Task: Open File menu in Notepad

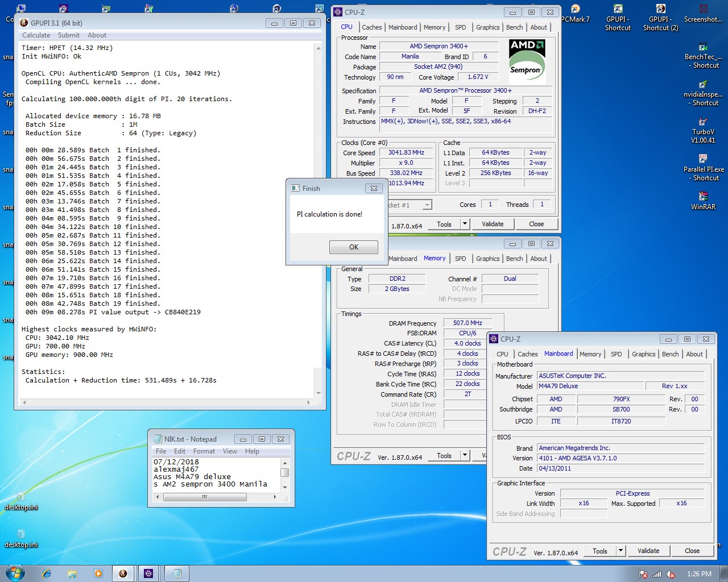Action: pyautogui.click(x=161, y=451)
